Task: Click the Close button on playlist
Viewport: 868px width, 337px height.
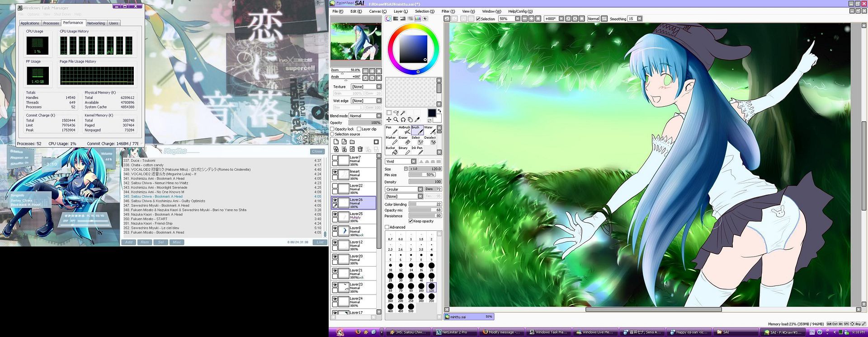Action: (317, 151)
